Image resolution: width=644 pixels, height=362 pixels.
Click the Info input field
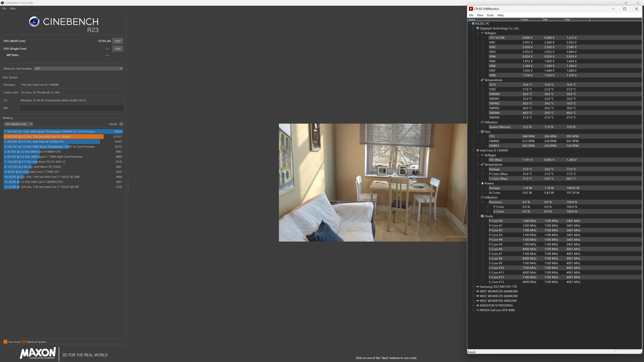coord(71,108)
